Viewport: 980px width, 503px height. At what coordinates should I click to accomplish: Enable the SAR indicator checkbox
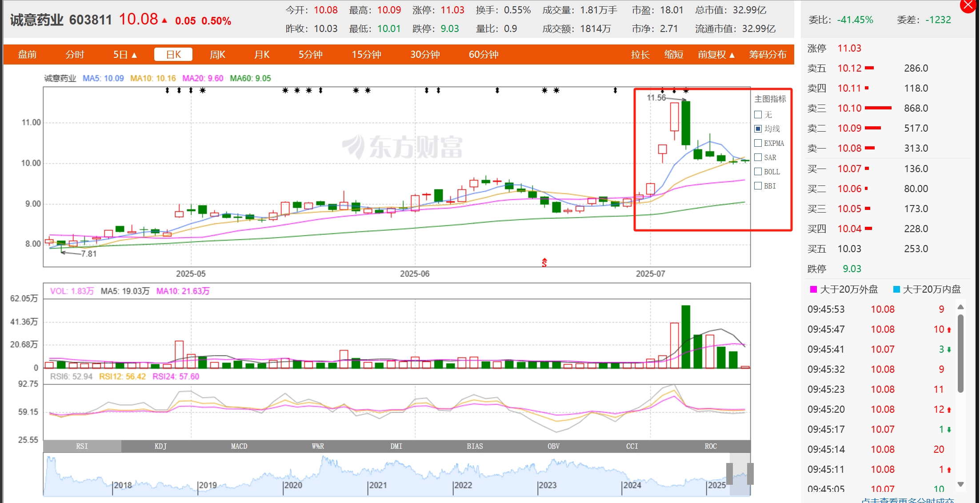coord(758,157)
